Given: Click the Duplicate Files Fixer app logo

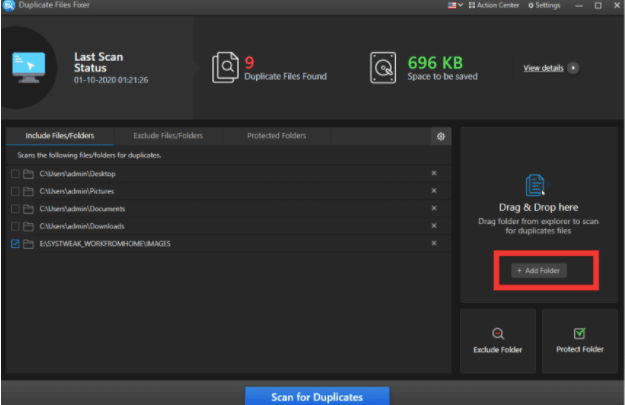Looking at the screenshot, I should [8, 5].
